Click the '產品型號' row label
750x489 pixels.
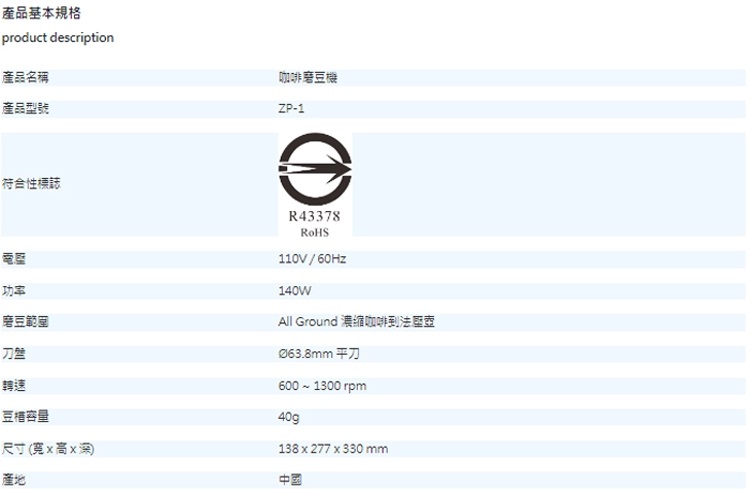tap(25, 109)
